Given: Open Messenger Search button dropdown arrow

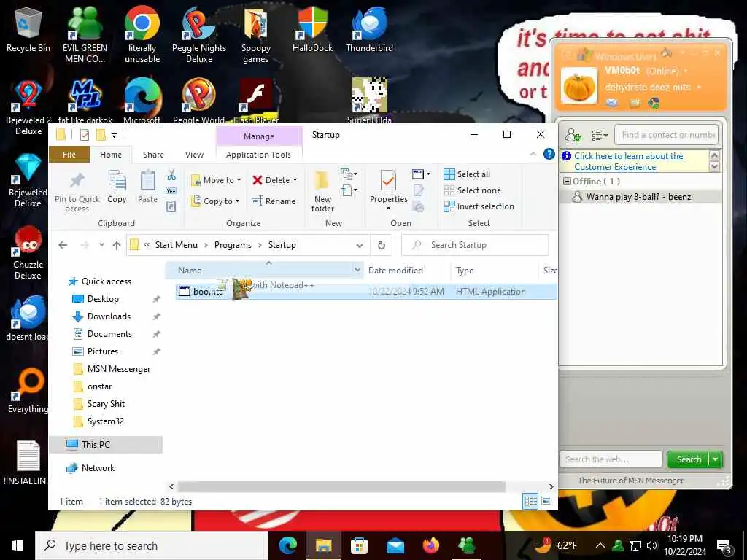Looking at the screenshot, I should [716, 459].
